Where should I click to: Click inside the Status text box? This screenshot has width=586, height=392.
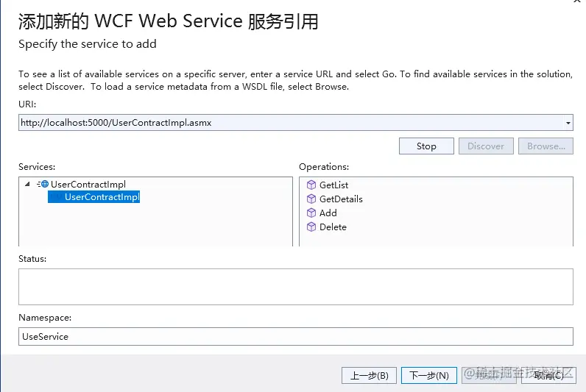(296, 287)
